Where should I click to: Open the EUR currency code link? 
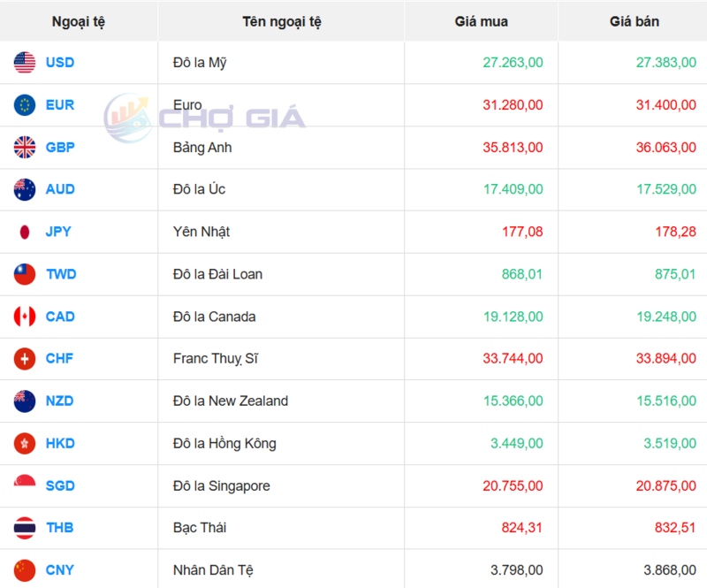(x=60, y=104)
